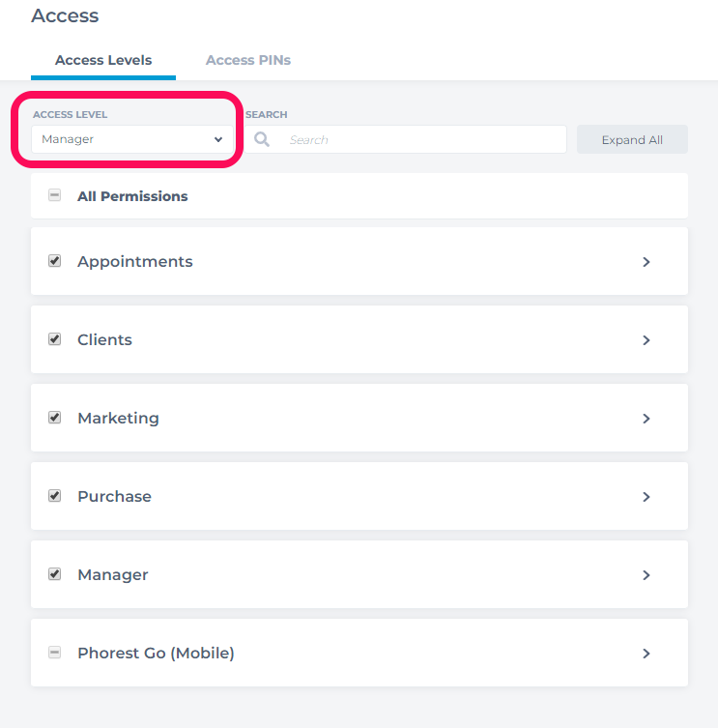Image resolution: width=718 pixels, height=728 pixels.
Task: Select the Access Levels tab
Action: pyautogui.click(x=103, y=60)
